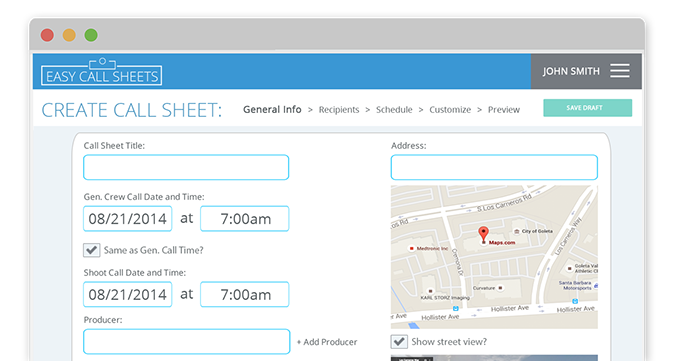Click the Create Call Sheet heading
This screenshot has width=679, height=361.
(x=132, y=110)
